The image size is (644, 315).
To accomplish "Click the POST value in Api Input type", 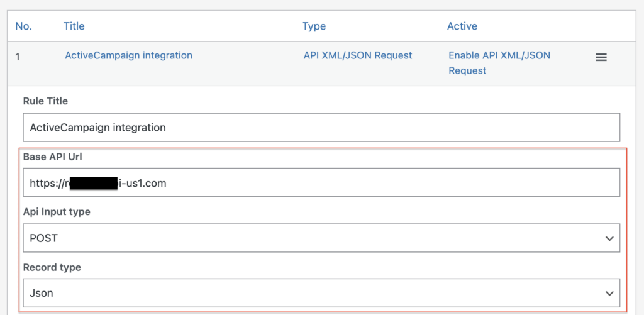I will pos(44,239).
